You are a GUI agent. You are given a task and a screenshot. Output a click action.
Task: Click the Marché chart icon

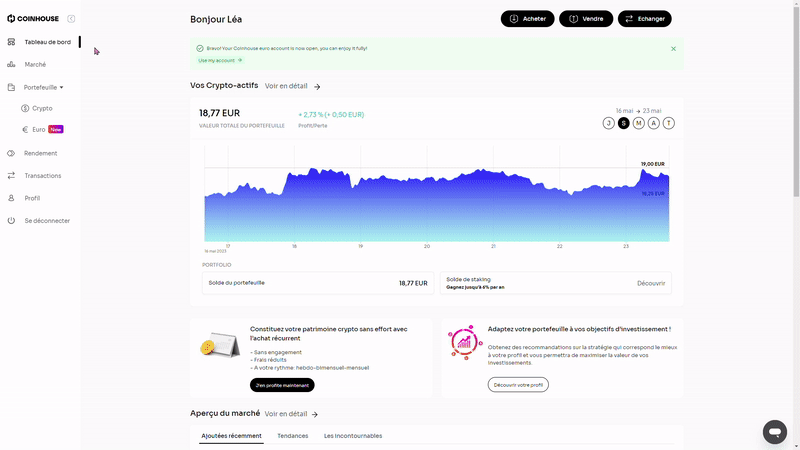11,64
